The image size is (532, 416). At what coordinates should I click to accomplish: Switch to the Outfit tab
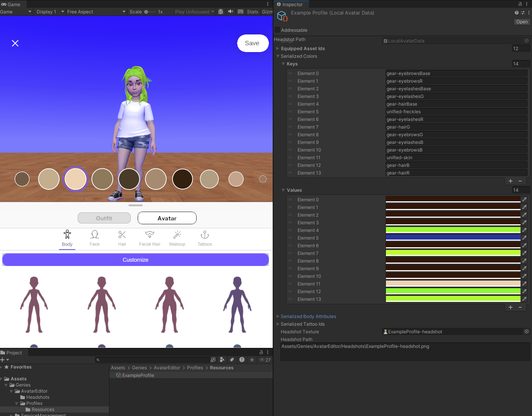pos(104,218)
